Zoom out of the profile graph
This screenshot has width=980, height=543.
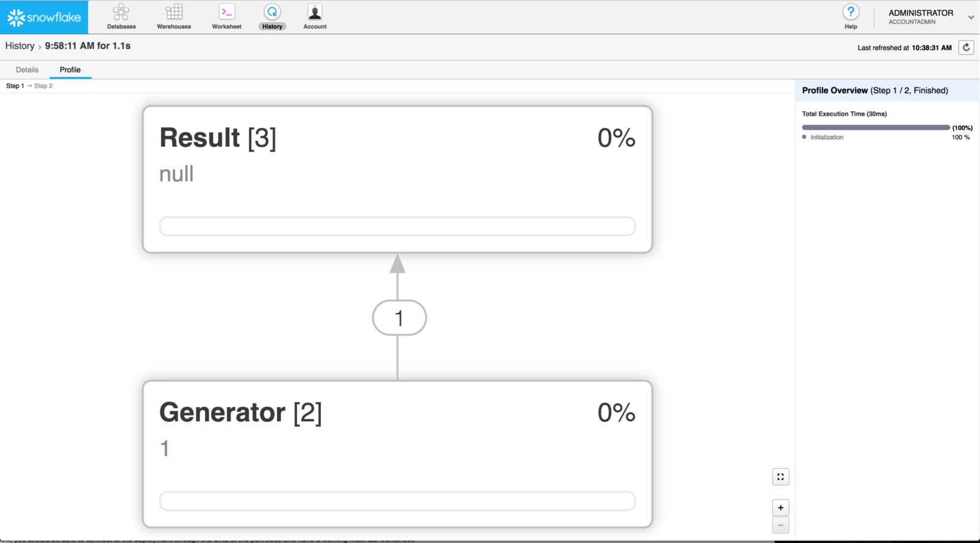tap(780, 525)
